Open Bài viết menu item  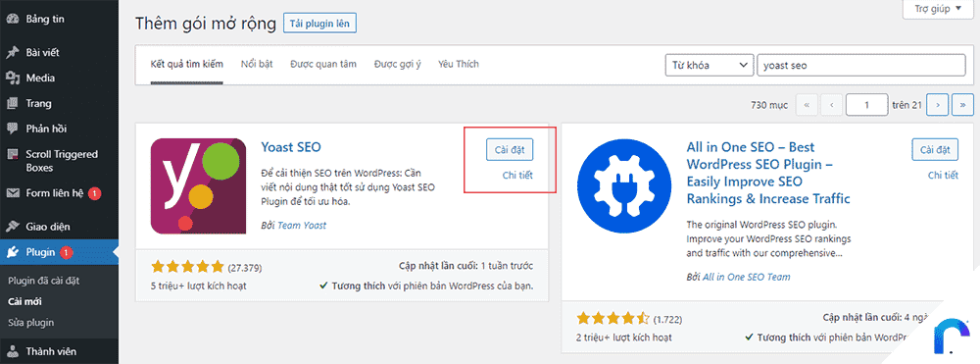coord(42,53)
